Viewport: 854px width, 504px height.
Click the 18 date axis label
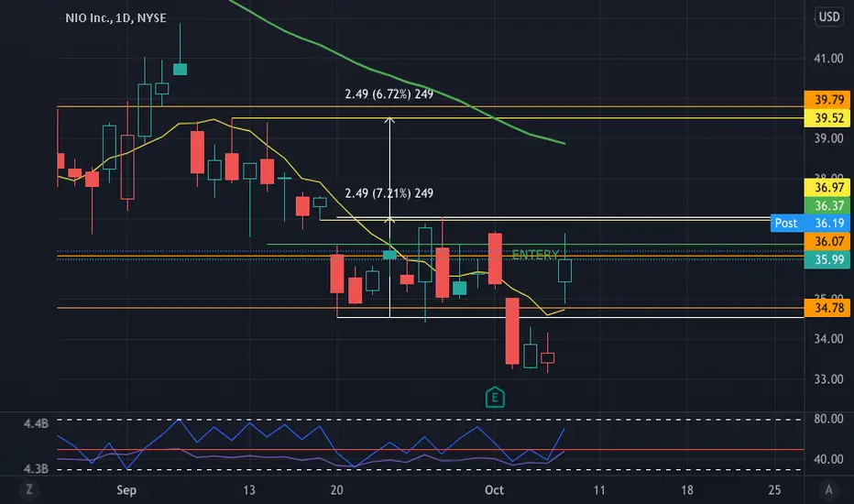point(687,490)
